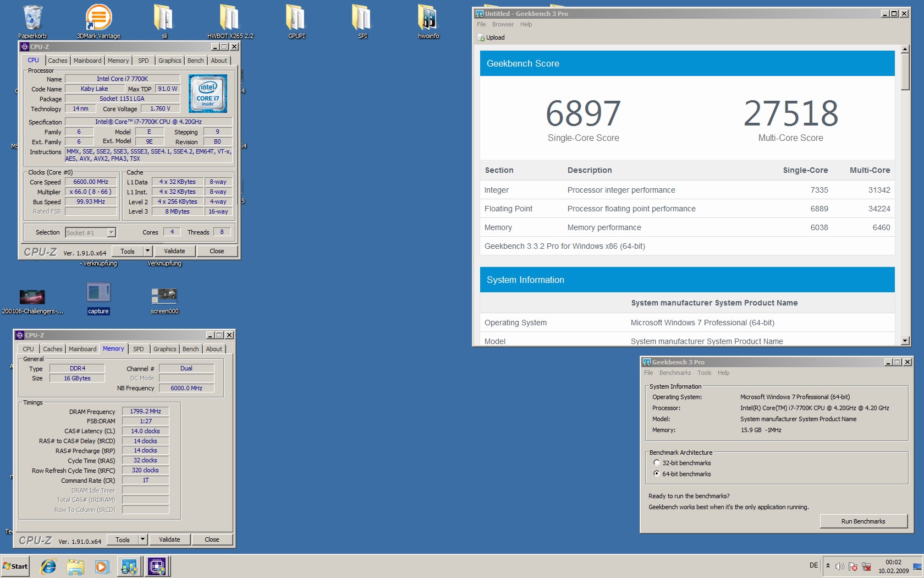The height and width of the screenshot is (578, 924).
Task: Click the Intel Core i7 logo in CPU-Z
Action: point(208,94)
